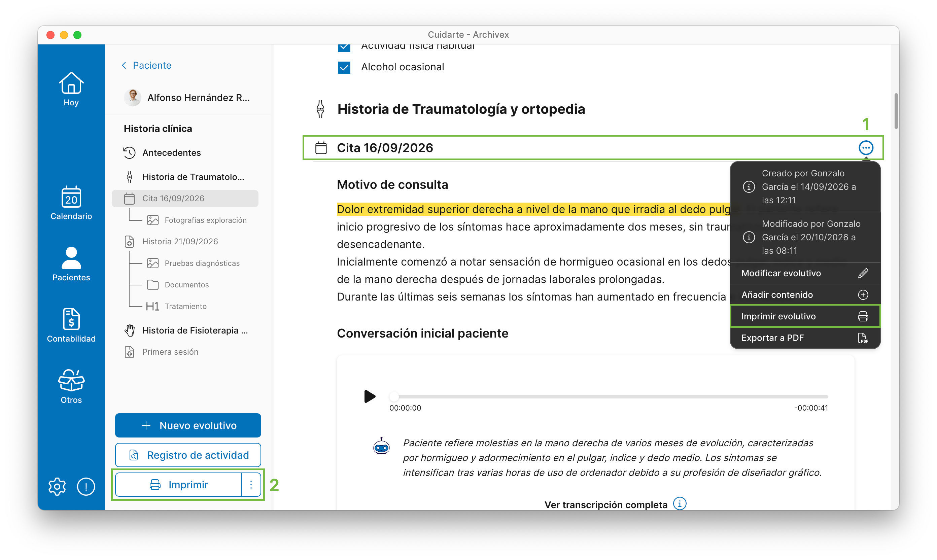Choose Añadir contenido menu option
This screenshot has width=937, height=560.
pos(805,295)
